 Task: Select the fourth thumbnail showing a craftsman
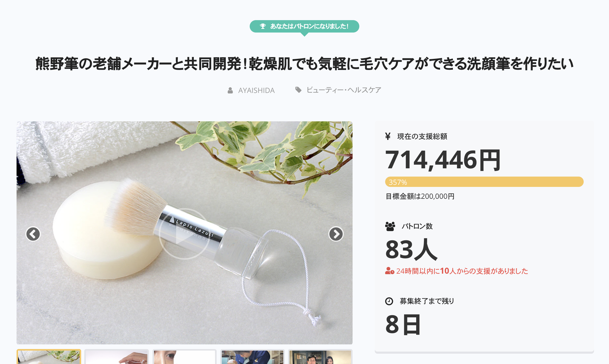tap(252, 357)
